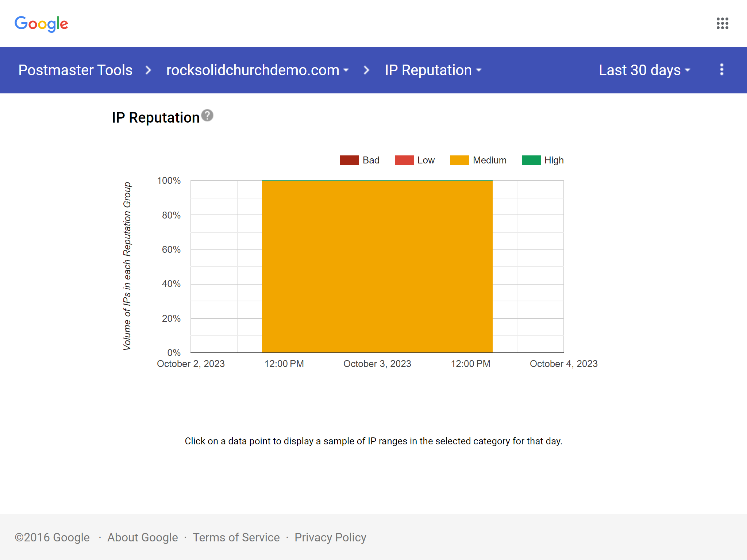Open the three-dot more options menu
This screenshot has width=747, height=560.
(721, 70)
